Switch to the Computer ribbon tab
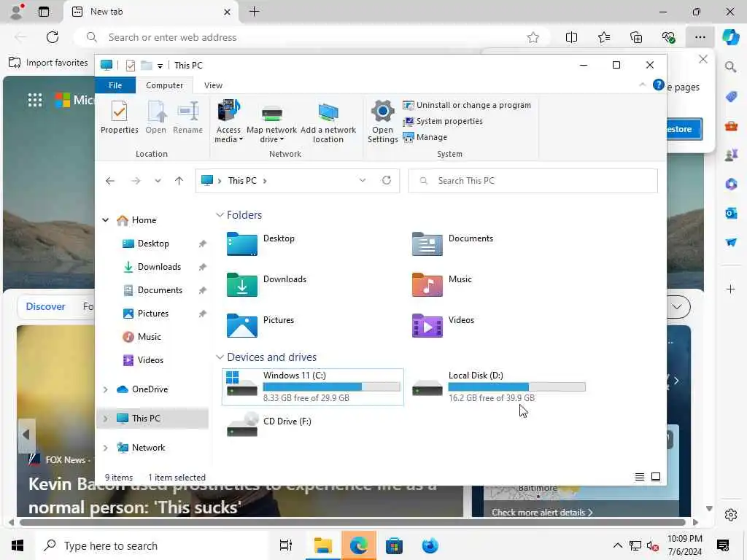This screenshot has height=560, width=747. [x=164, y=85]
